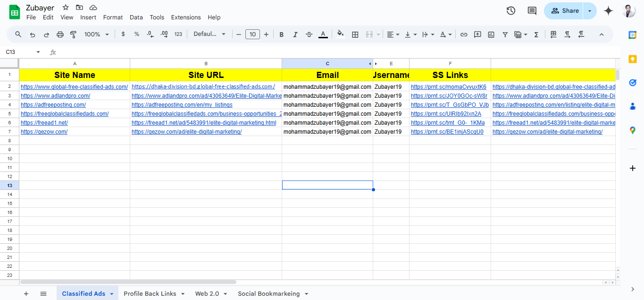Open the zoom 100% dropdown

pos(96,34)
